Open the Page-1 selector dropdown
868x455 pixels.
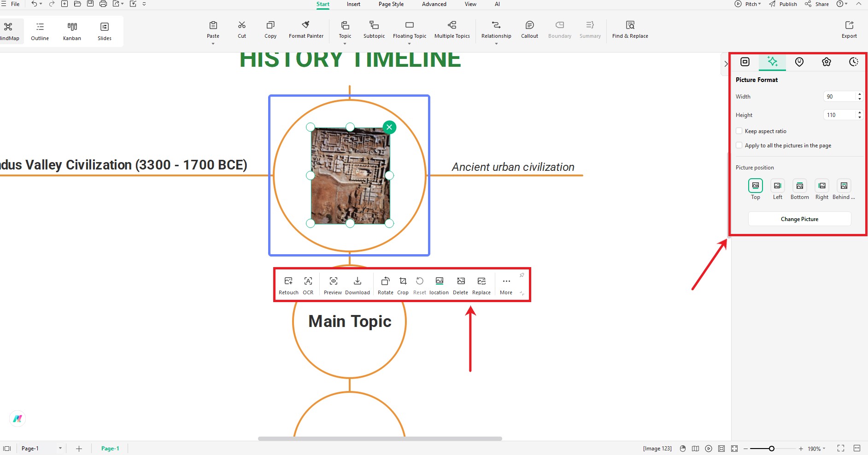tap(60, 449)
